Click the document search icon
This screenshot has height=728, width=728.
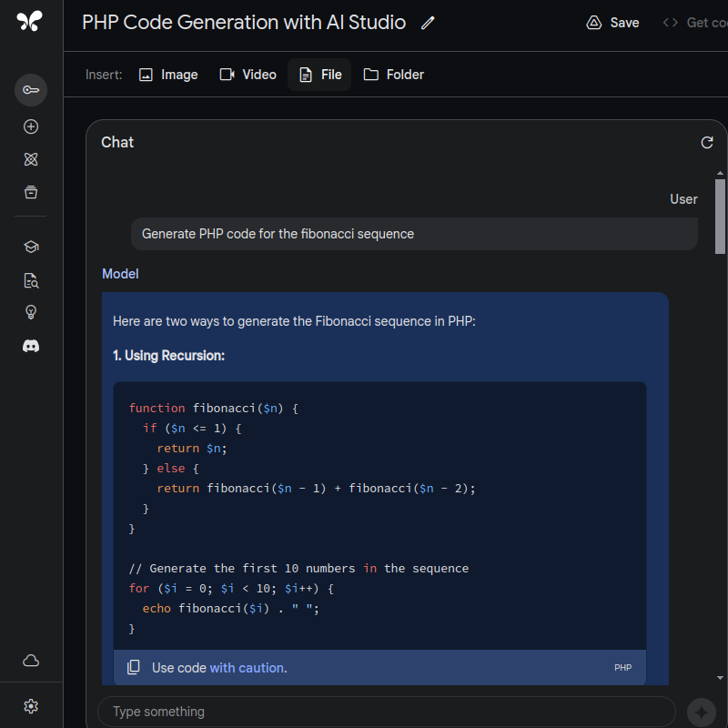click(x=31, y=280)
